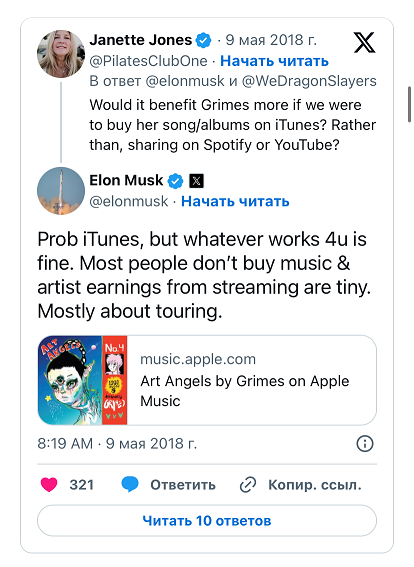
Task: Click the 8:19 AM tweet timestamp
Action: (65, 443)
